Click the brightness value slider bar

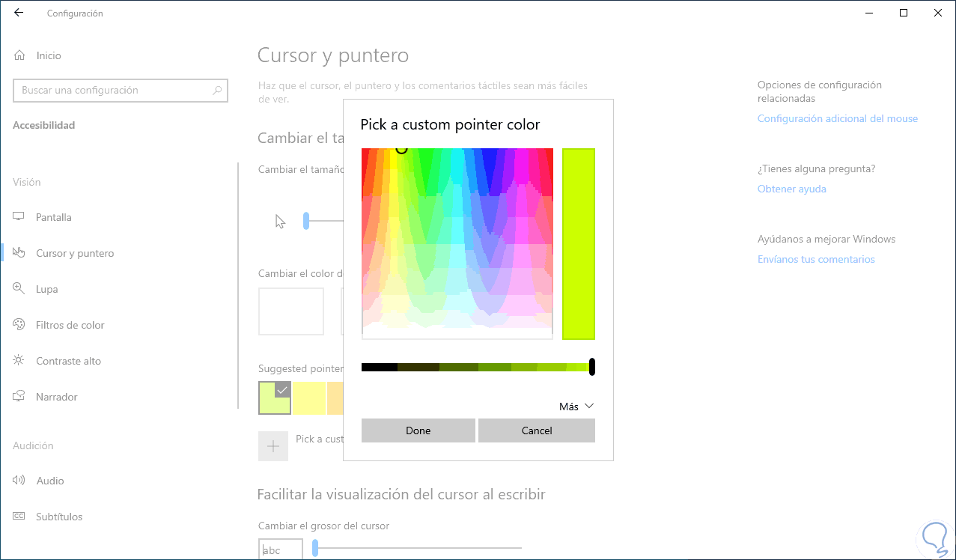476,367
